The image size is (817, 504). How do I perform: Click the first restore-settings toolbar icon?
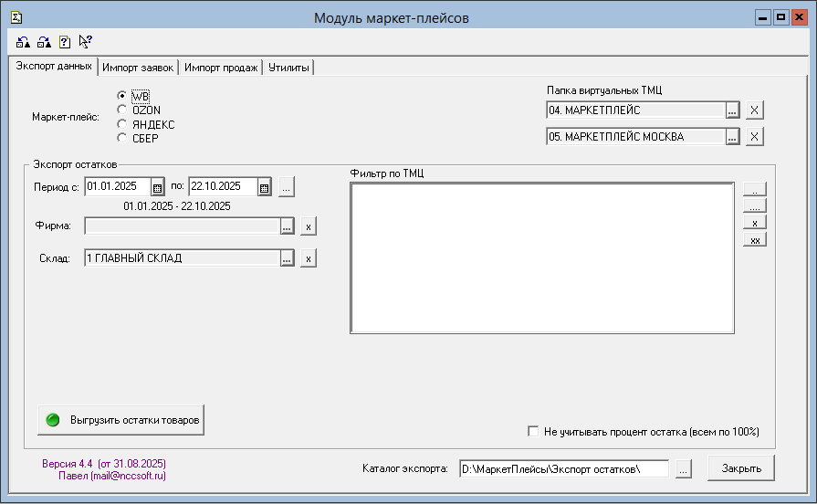pyautogui.click(x=23, y=42)
